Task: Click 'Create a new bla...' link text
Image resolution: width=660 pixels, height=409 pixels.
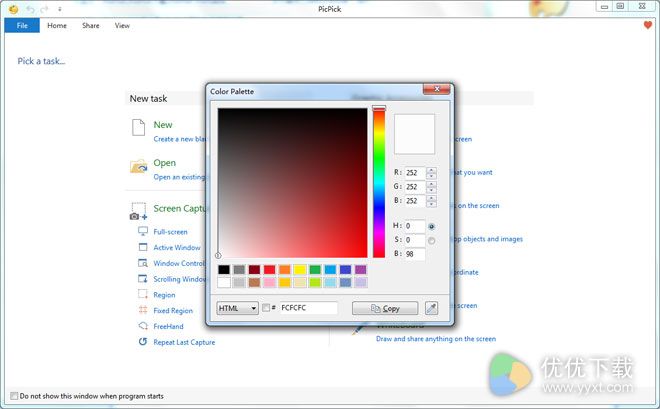Action: pyautogui.click(x=180, y=139)
